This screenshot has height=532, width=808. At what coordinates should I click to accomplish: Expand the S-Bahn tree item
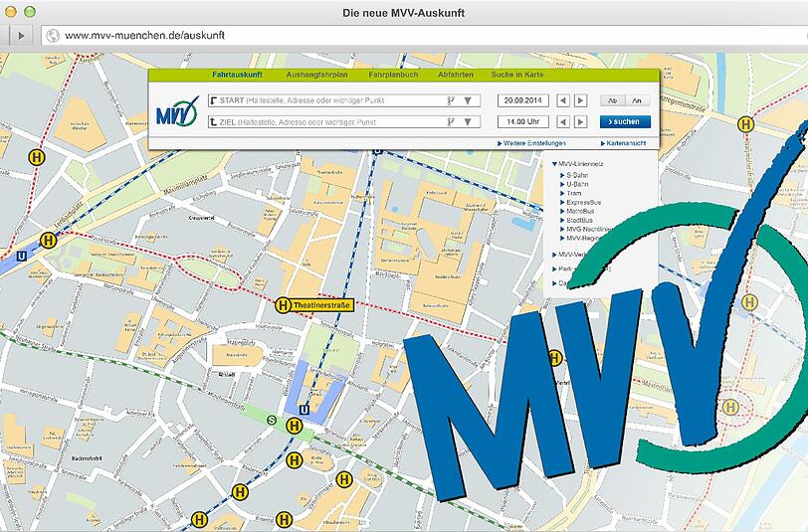click(x=563, y=175)
